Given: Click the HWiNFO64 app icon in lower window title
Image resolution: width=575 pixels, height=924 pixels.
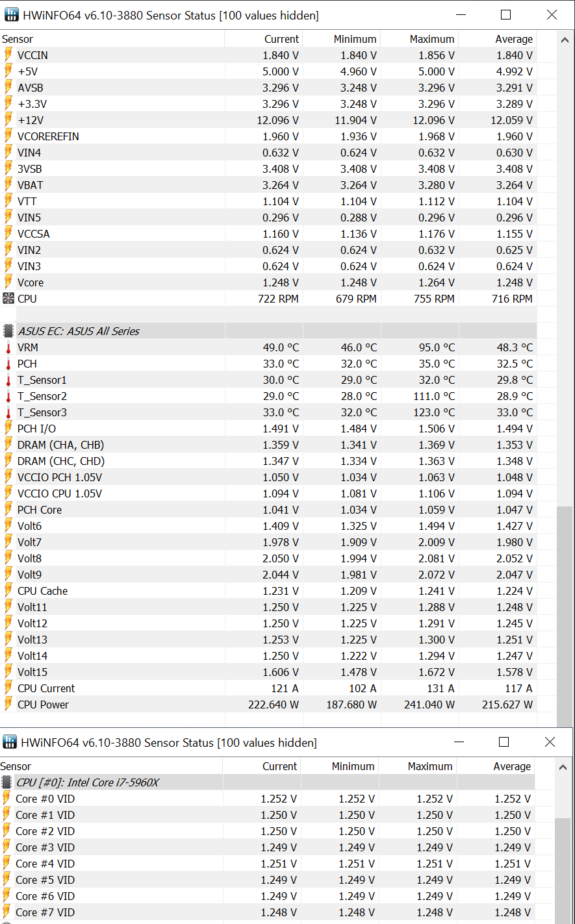Looking at the screenshot, I should pyautogui.click(x=10, y=742).
